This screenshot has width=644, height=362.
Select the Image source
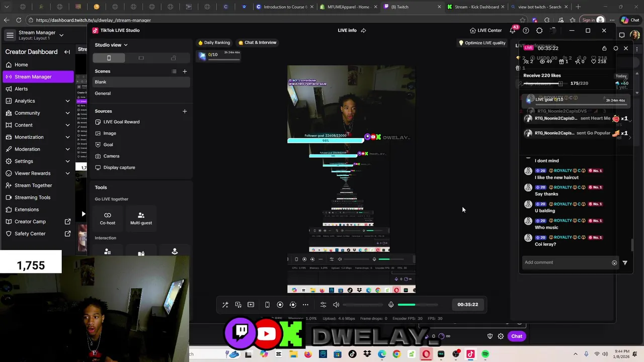click(141, 133)
